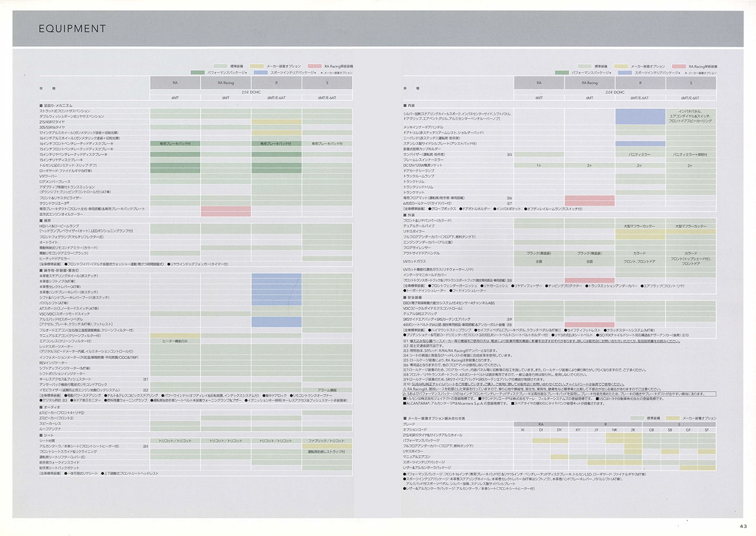Click row 'フロント&リヤスタビライザー'

coord(195,198)
